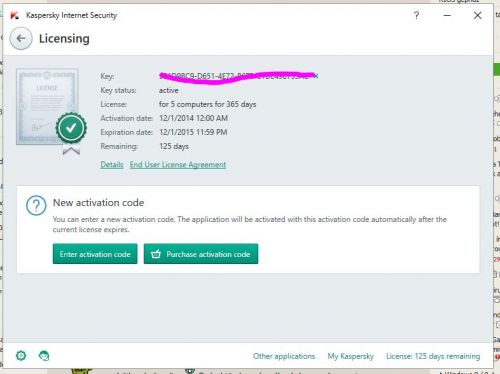Click the 'active' key status value
Screen dimensions: 500x374
click(169, 90)
